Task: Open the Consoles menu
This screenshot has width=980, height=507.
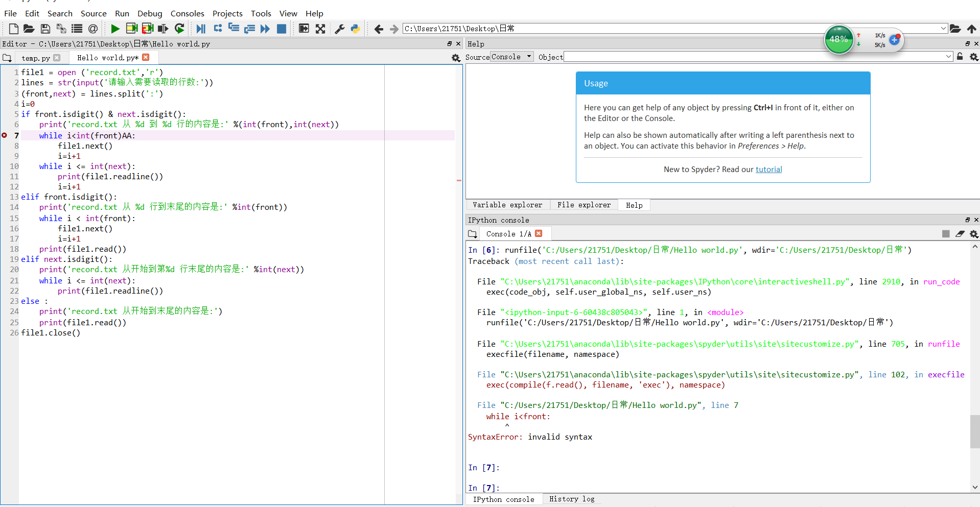Action: (188, 13)
